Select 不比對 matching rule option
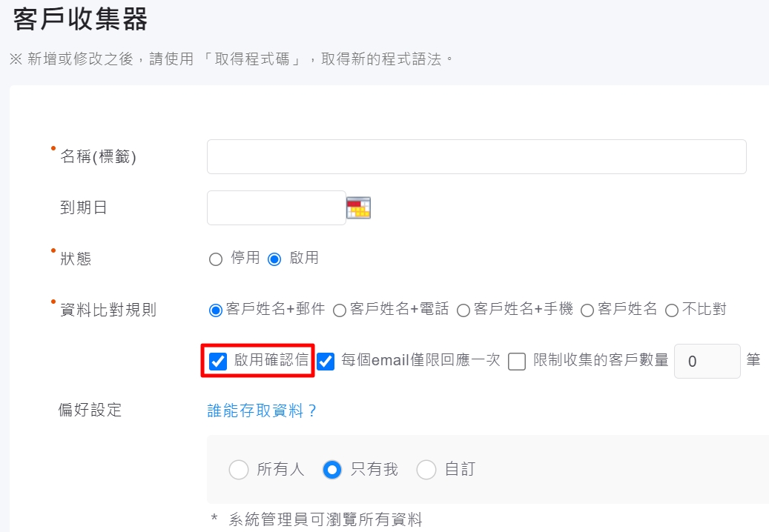This screenshot has height=532, width=769. click(x=672, y=310)
